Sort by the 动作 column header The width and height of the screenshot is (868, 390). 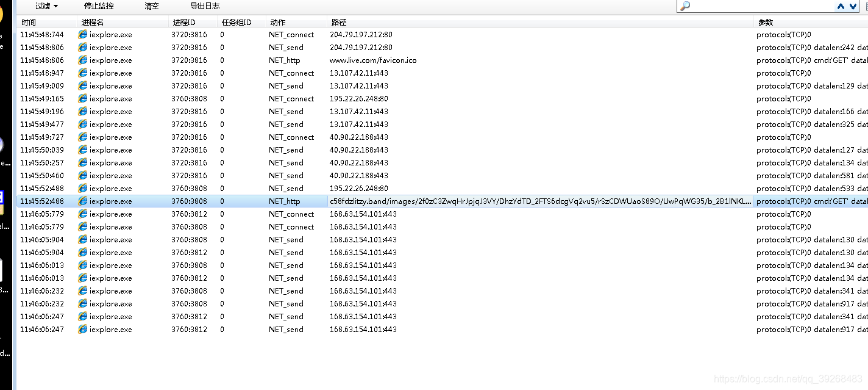click(x=296, y=22)
